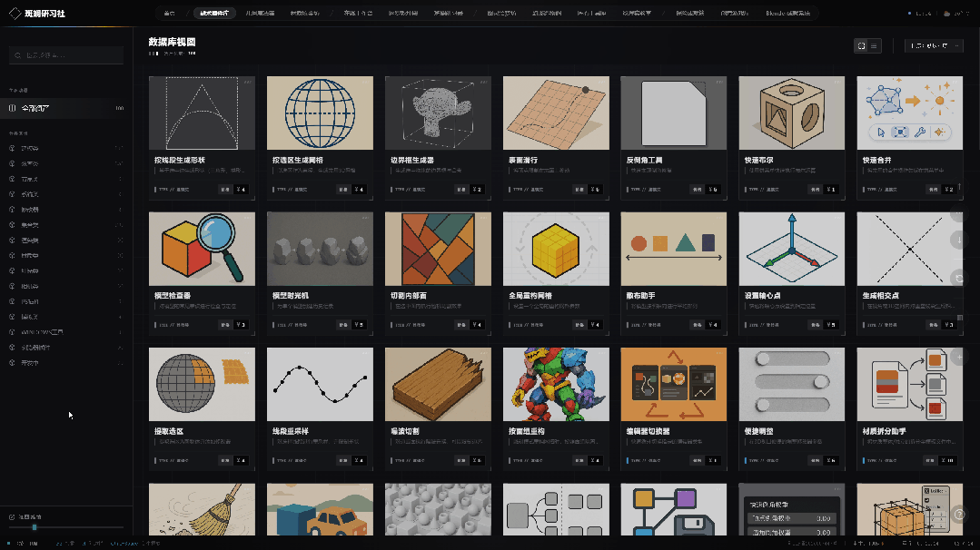Click the 散布助手 card title
Viewport: 980px width, 550px height.
click(641, 296)
